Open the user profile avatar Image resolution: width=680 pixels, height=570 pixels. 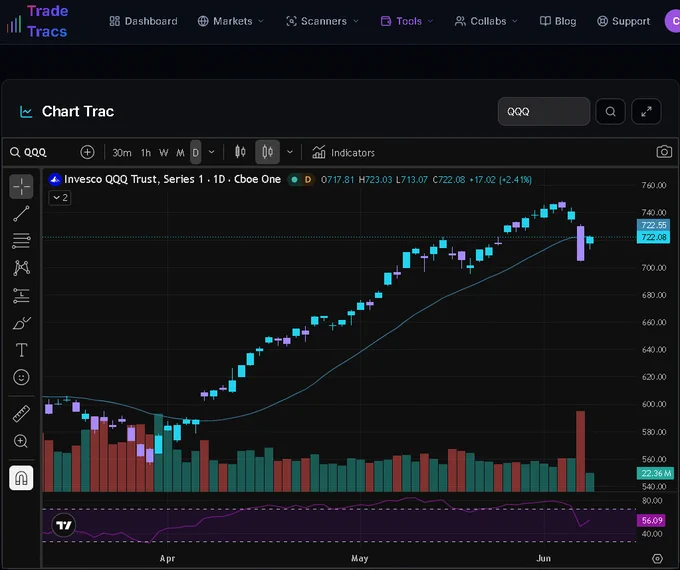pos(672,21)
